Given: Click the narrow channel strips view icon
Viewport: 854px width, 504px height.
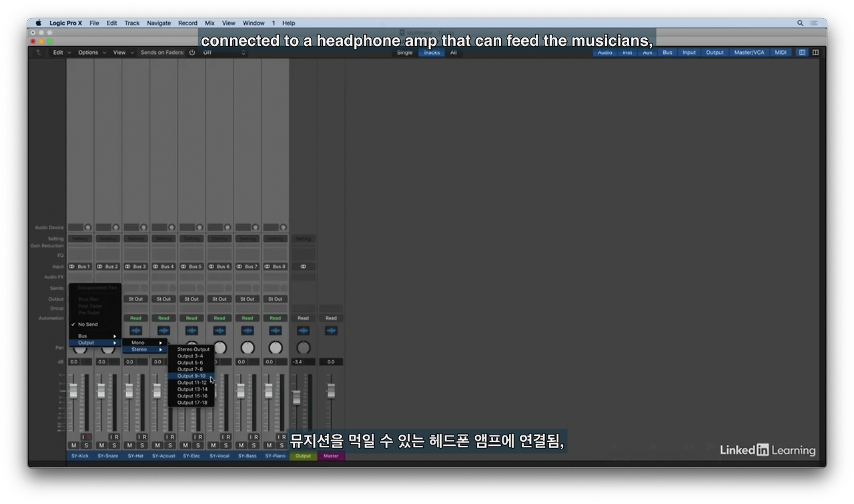Looking at the screenshot, I should (x=802, y=52).
